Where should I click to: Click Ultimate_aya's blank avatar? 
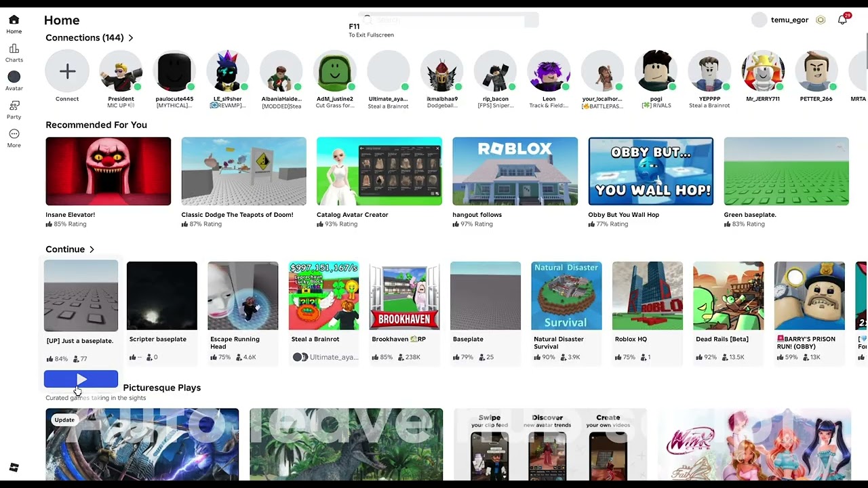coord(389,71)
